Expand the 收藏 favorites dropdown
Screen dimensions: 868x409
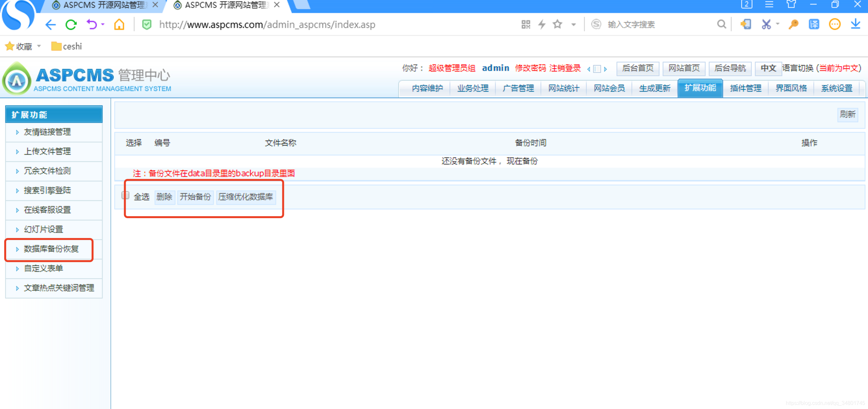click(x=39, y=46)
